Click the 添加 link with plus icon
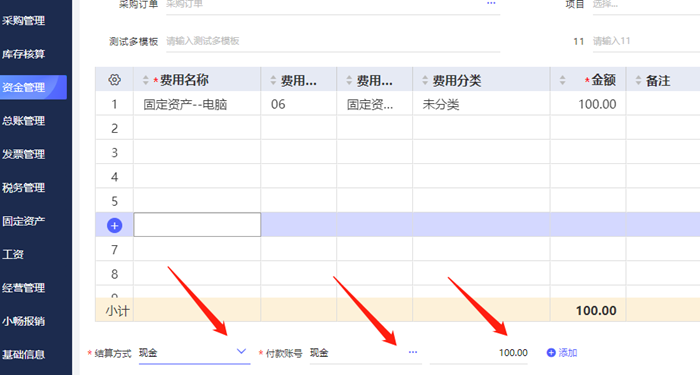The width and height of the screenshot is (700, 375). (562, 353)
